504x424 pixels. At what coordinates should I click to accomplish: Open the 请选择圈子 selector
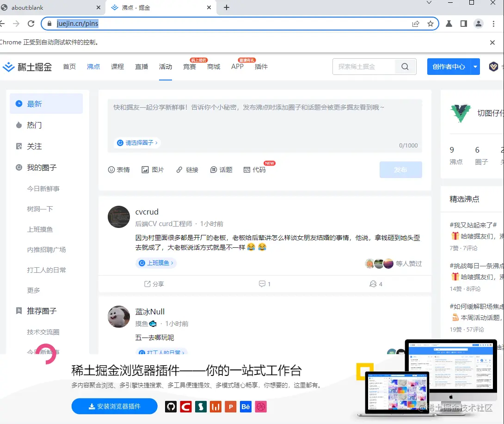point(137,143)
